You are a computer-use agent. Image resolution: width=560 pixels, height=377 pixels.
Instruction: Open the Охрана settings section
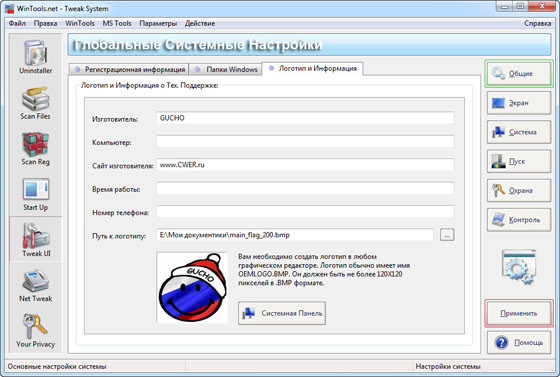click(519, 191)
